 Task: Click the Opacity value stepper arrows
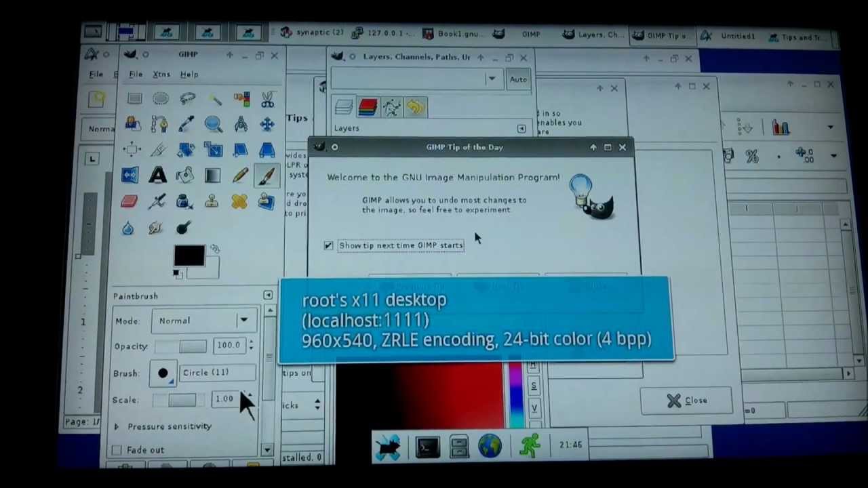pyautogui.click(x=251, y=346)
